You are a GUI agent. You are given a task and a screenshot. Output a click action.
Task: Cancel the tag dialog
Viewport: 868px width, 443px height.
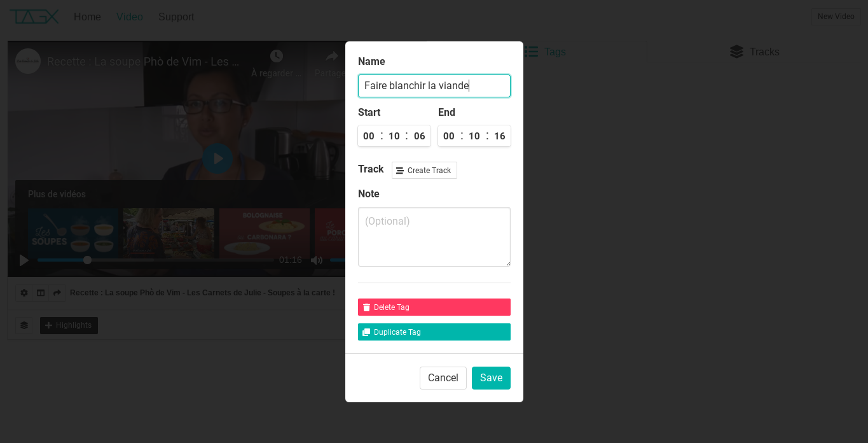click(x=443, y=378)
